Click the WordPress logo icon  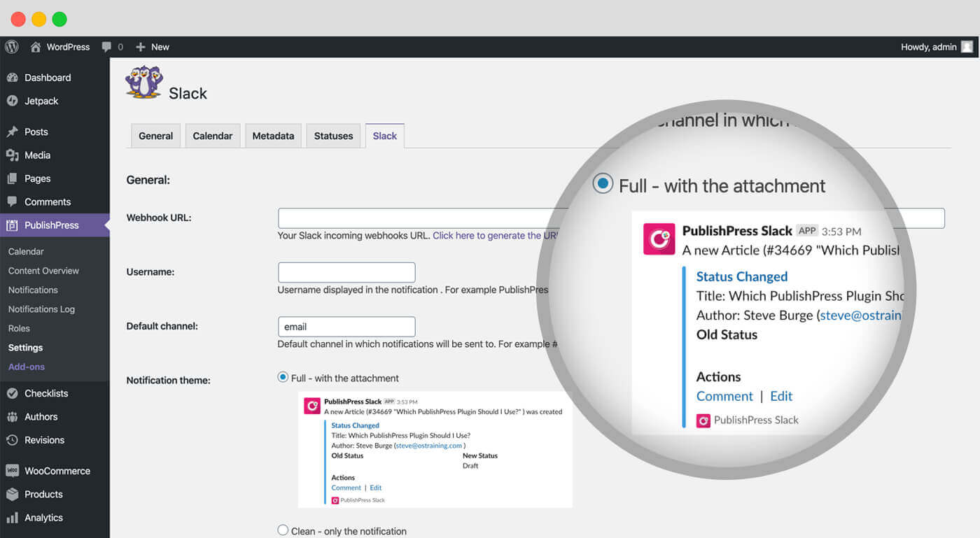(12, 47)
